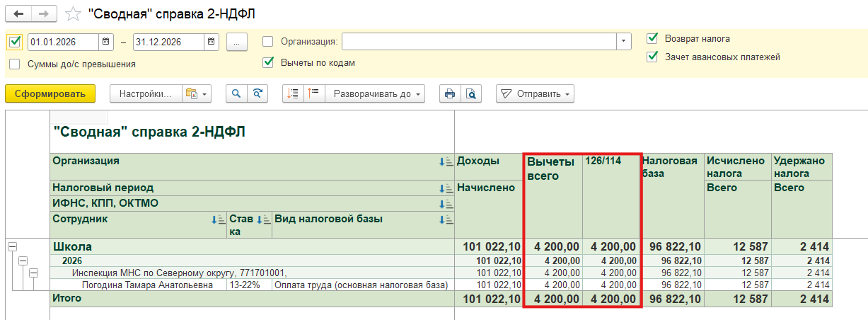868x320 pixels.
Task: Click the Удержано налога column header
Action: pos(802,167)
